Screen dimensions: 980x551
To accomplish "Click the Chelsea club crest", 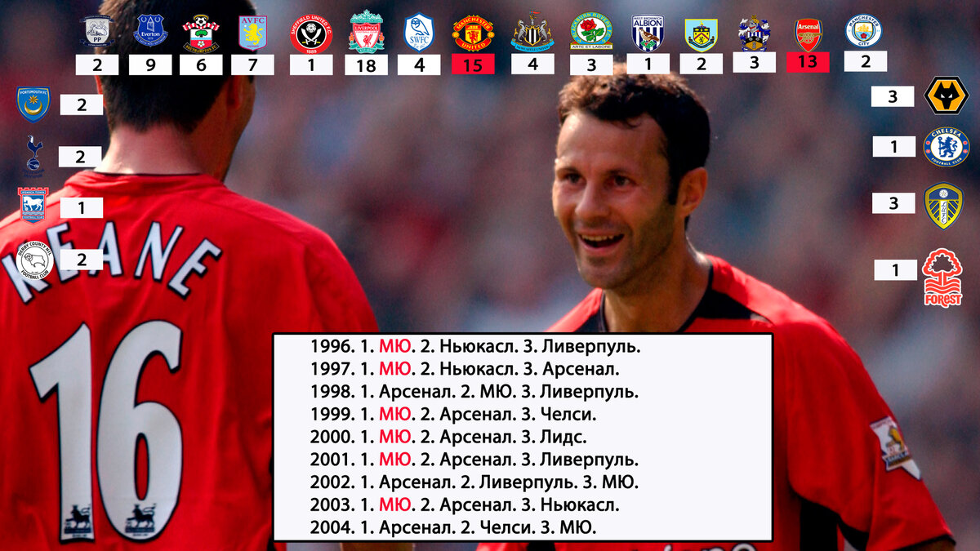I will (x=946, y=147).
